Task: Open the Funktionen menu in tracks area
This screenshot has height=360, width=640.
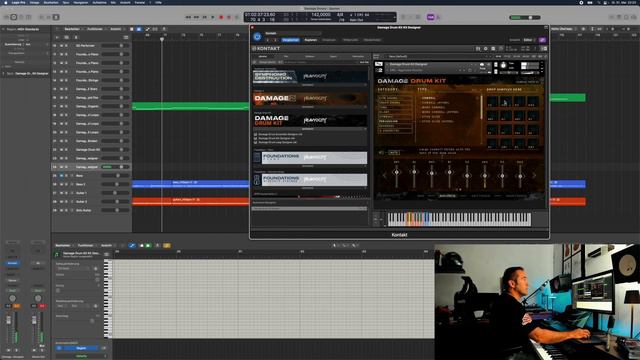Action: [x=95, y=29]
